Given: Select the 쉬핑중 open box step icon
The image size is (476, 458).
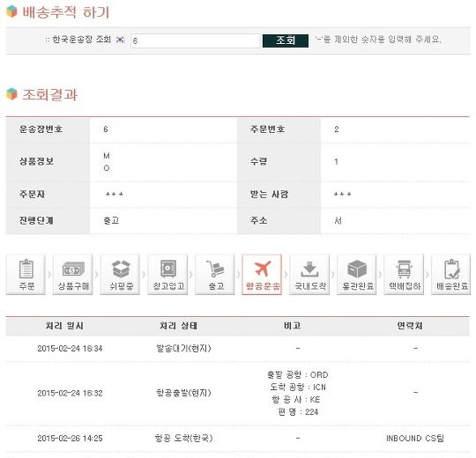Looking at the screenshot, I should tap(120, 275).
